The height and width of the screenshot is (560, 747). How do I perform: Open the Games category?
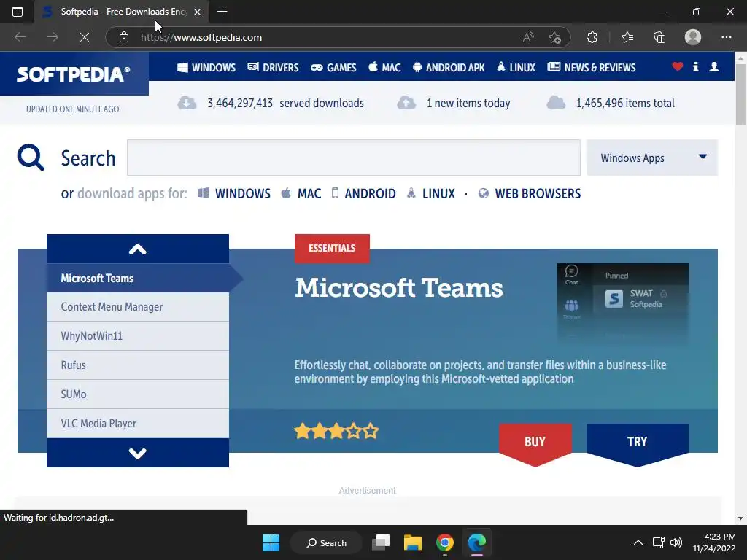[333, 68]
